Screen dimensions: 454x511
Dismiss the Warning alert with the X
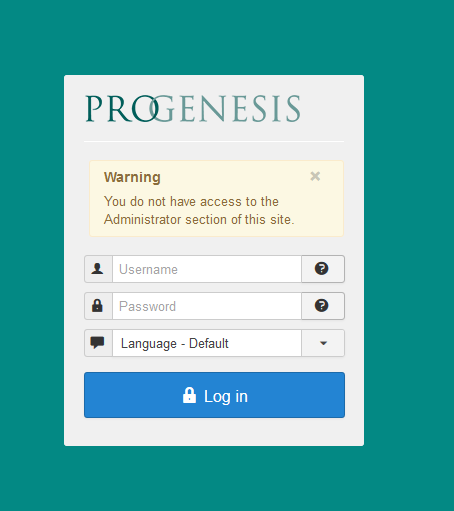(315, 176)
